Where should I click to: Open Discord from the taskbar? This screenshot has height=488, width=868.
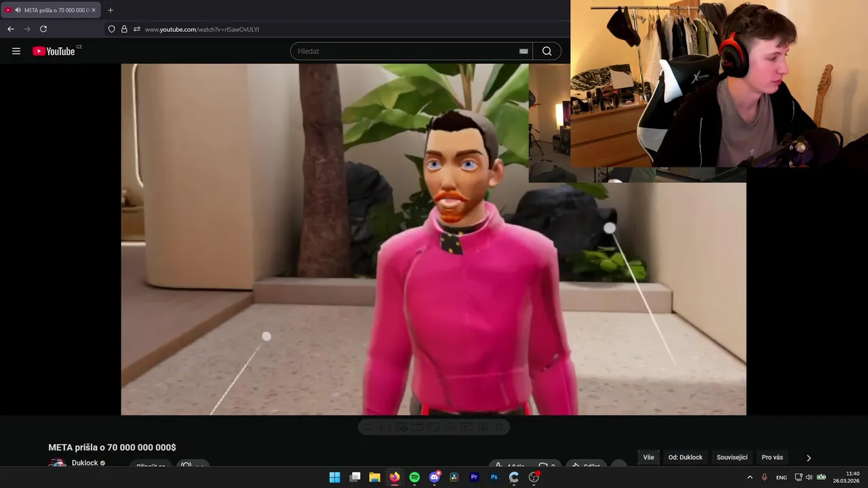coord(435,477)
